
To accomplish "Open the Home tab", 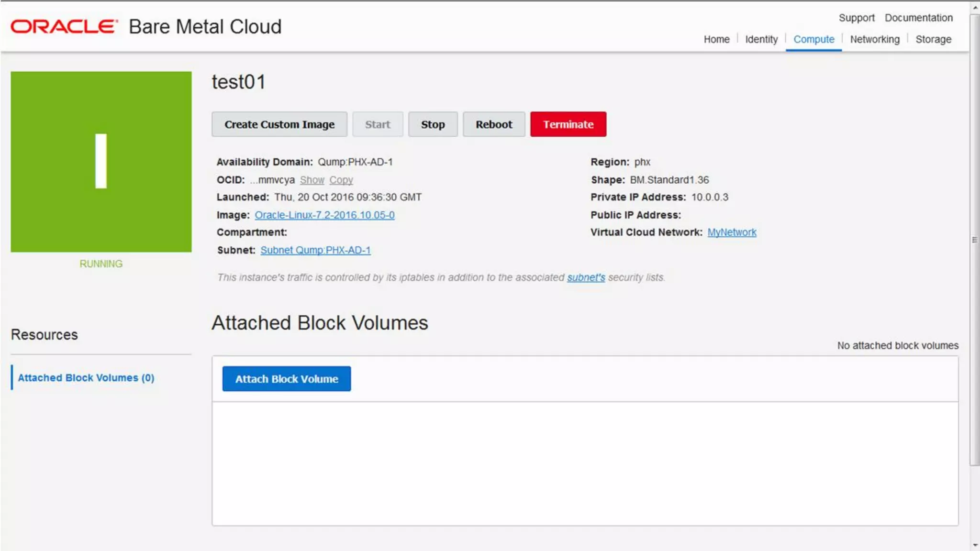I will (x=716, y=39).
